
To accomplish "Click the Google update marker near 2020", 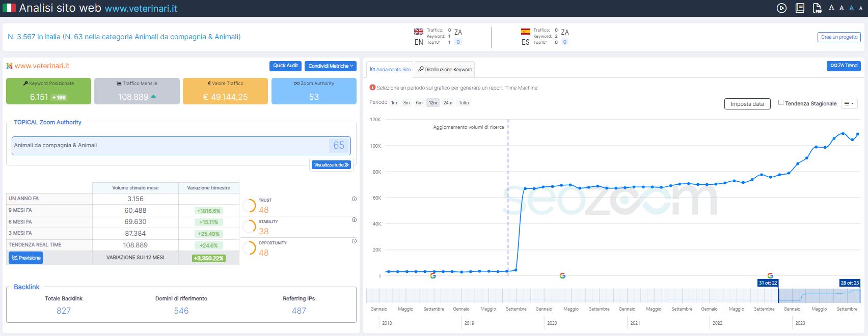I will pyautogui.click(x=562, y=275).
